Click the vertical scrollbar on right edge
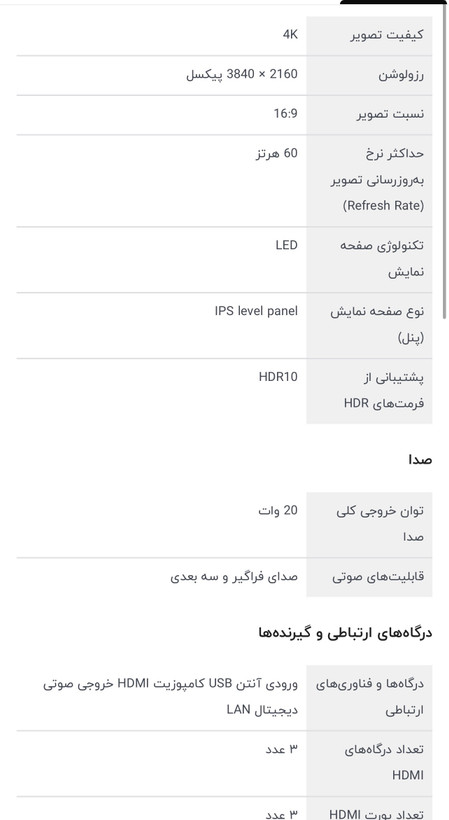Screen dimensions: 449x820 click(x=445, y=160)
